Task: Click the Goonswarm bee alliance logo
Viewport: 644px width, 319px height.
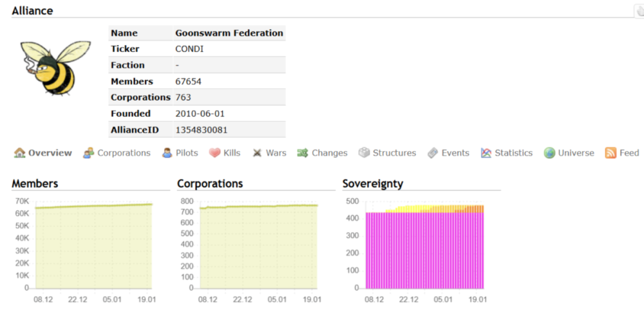Action: click(x=55, y=68)
